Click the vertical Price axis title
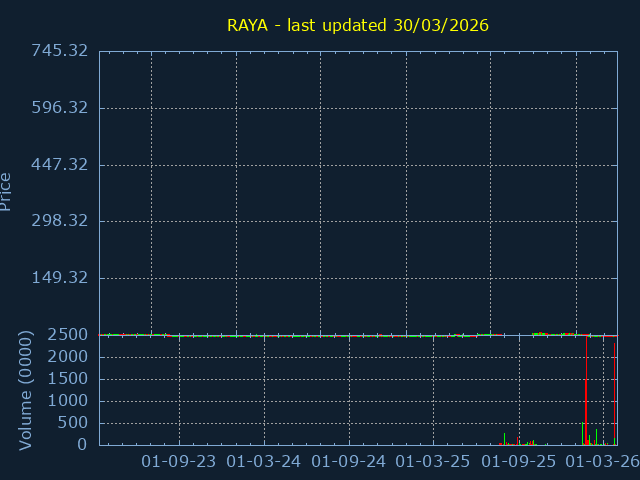 pos(8,191)
